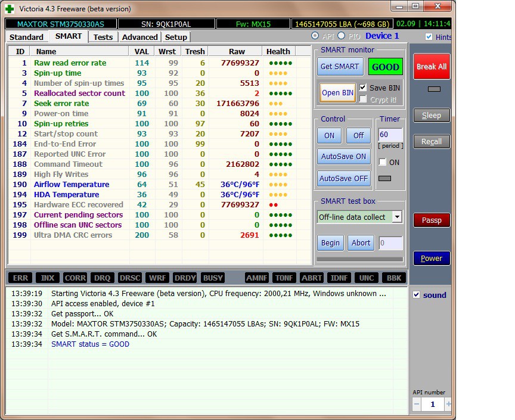This screenshot has width=515, height=420.
Task: Select the Reallocated sector count row
Action: pos(159,94)
